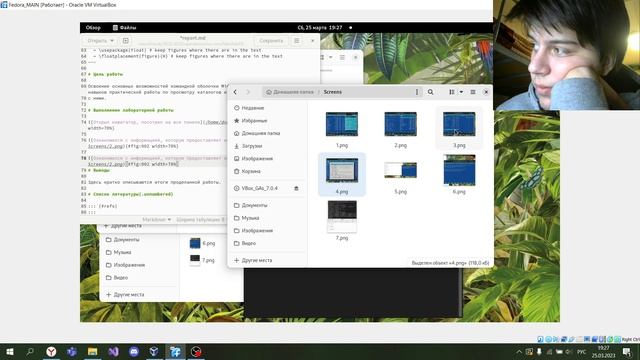Screen dimensions: 640x360
Task: Open the Files hamburger main menu
Action: (x=473, y=92)
